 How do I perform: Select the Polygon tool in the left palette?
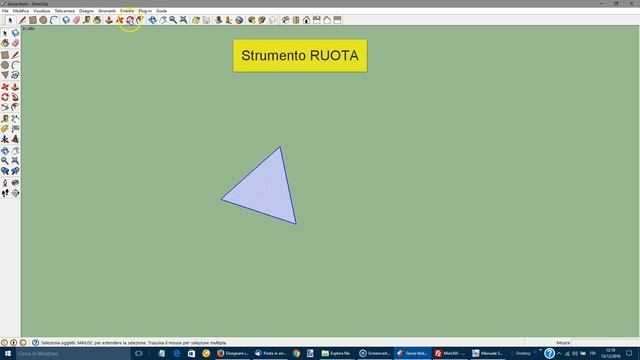[x=5, y=75]
